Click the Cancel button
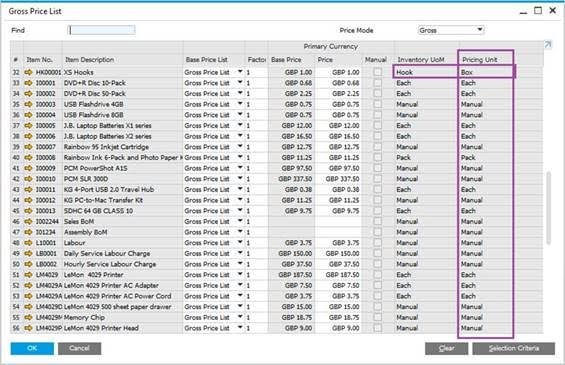Image resolution: width=565 pixels, height=365 pixels. pyautogui.click(x=79, y=348)
